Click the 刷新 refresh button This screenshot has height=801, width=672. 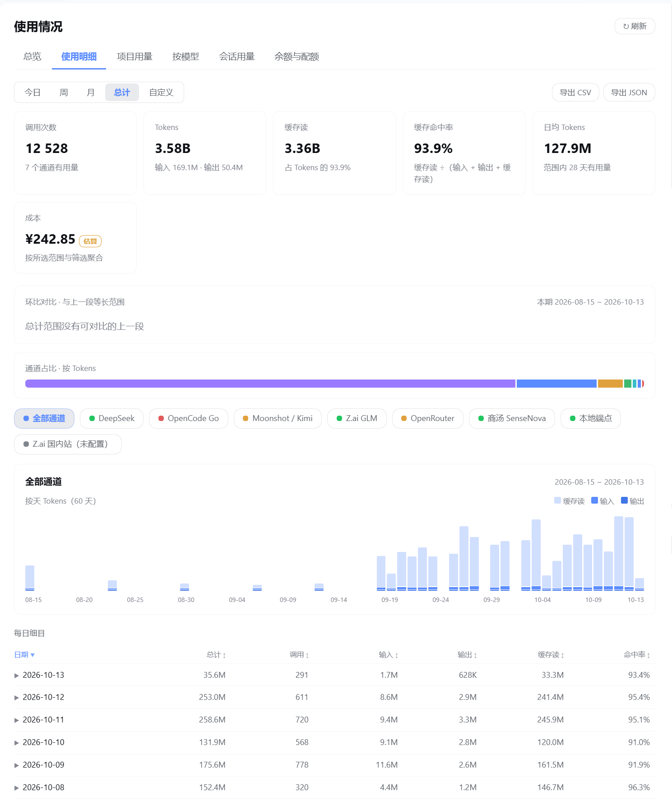pyautogui.click(x=635, y=26)
